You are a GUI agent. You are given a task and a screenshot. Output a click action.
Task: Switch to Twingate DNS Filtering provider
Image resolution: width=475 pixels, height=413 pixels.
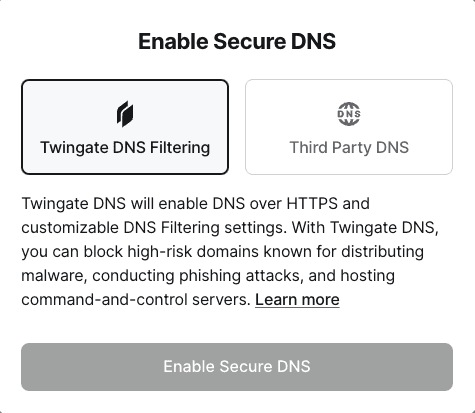pyautogui.click(x=125, y=127)
